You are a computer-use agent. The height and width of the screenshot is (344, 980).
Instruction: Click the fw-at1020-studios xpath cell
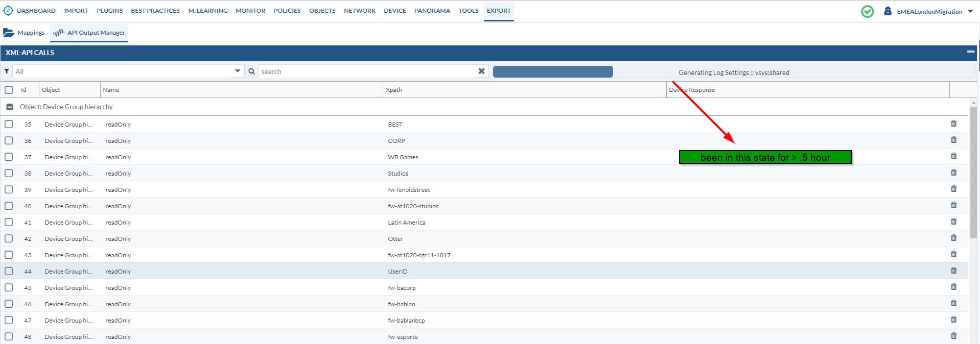[x=413, y=206]
